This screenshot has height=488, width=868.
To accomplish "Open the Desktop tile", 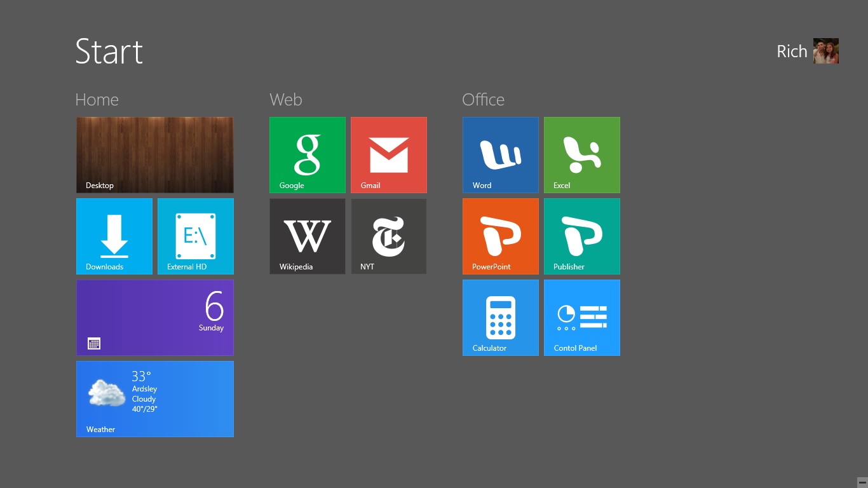I will 155,155.
